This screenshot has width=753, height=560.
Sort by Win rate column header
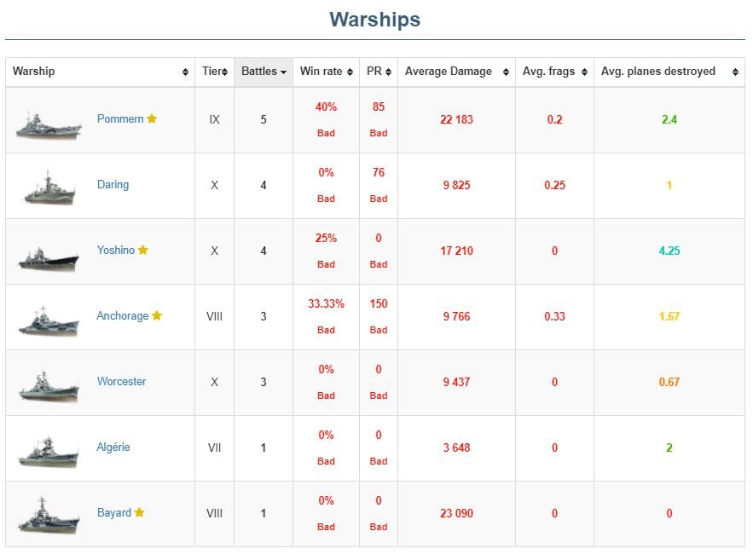(326, 72)
